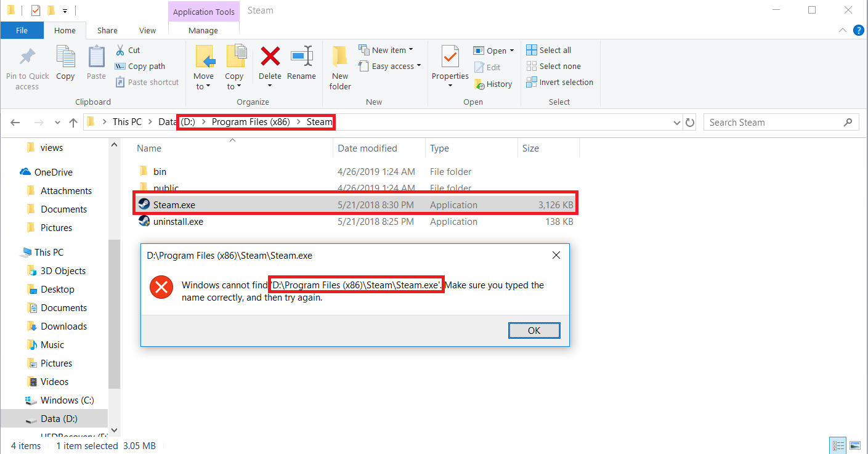Choose Select none in the ribbon
868x454 pixels.
pyautogui.click(x=554, y=66)
